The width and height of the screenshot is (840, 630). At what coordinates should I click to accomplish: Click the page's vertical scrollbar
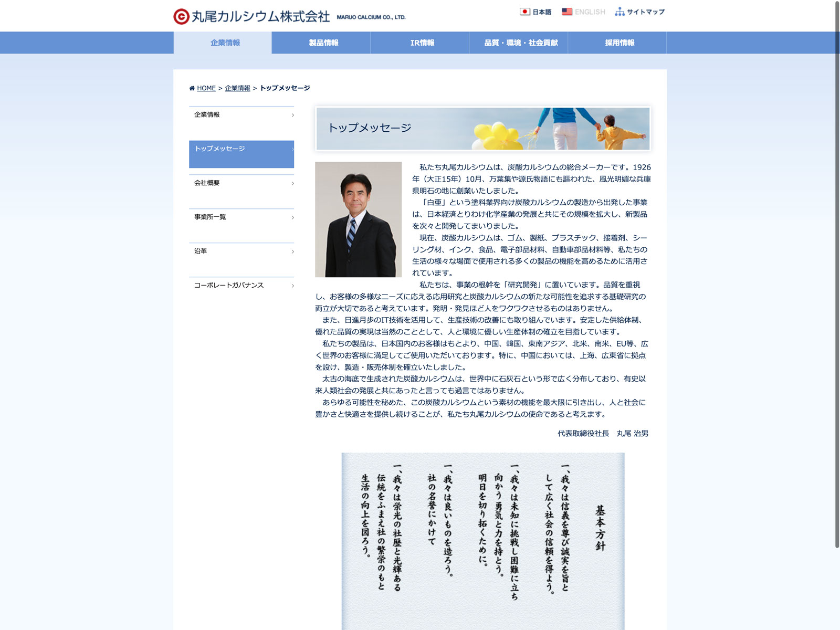837,273
